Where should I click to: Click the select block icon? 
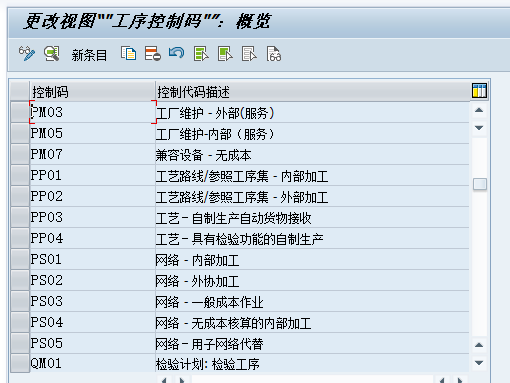(x=225, y=54)
